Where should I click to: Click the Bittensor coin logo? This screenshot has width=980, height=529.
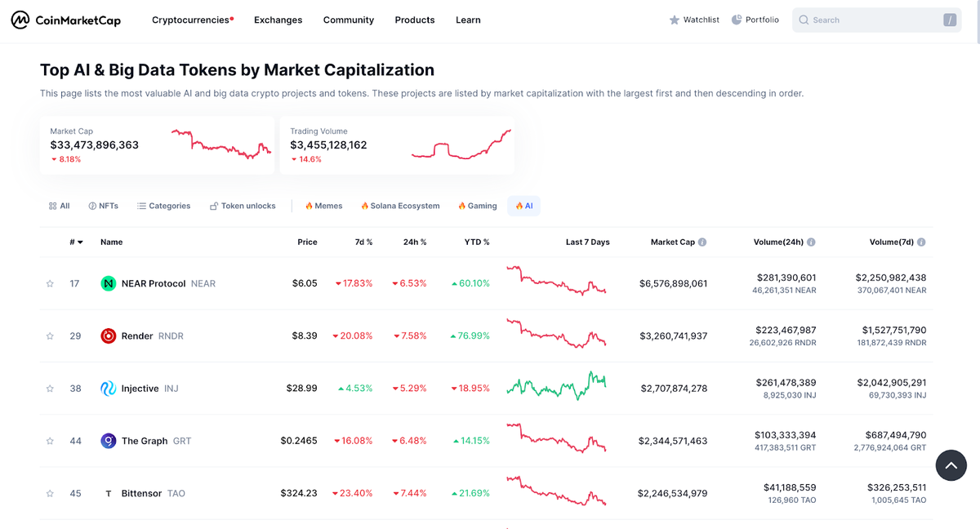coord(108,493)
